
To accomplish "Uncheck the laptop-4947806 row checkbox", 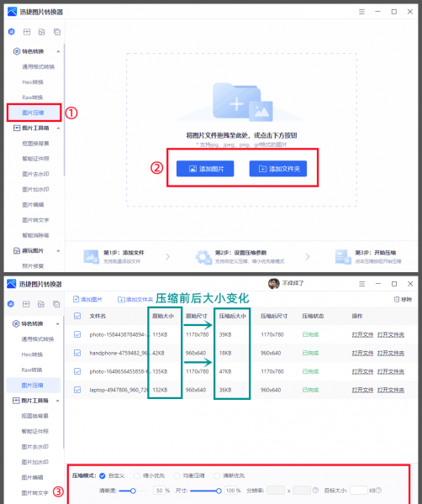I will 77,390.
